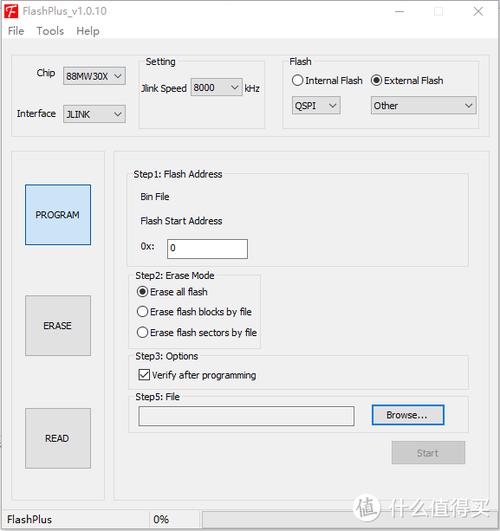500x531 pixels.
Task: Click the FlashPlus status bar label
Action: click(x=29, y=519)
